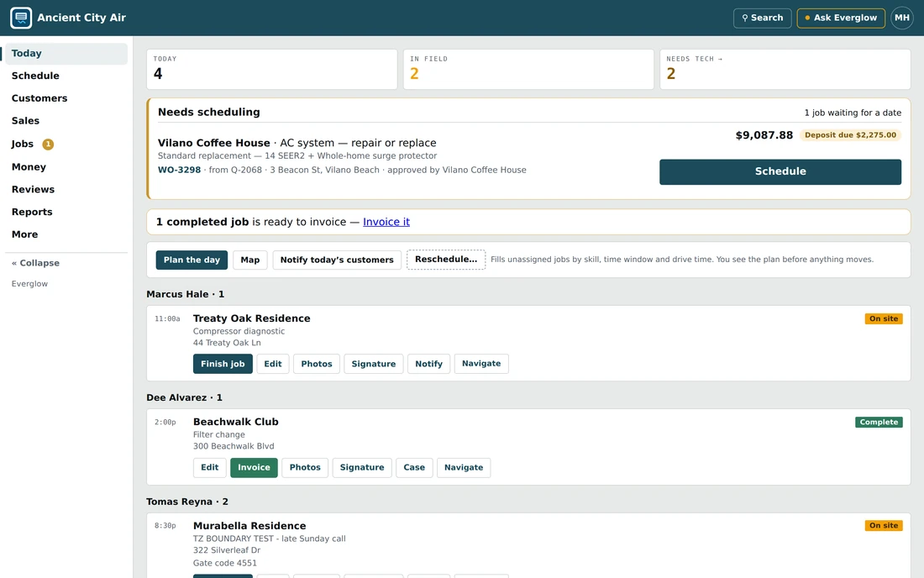This screenshot has width=924, height=578.
Task: Open the MH user avatar menu
Action: tap(901, 18)
